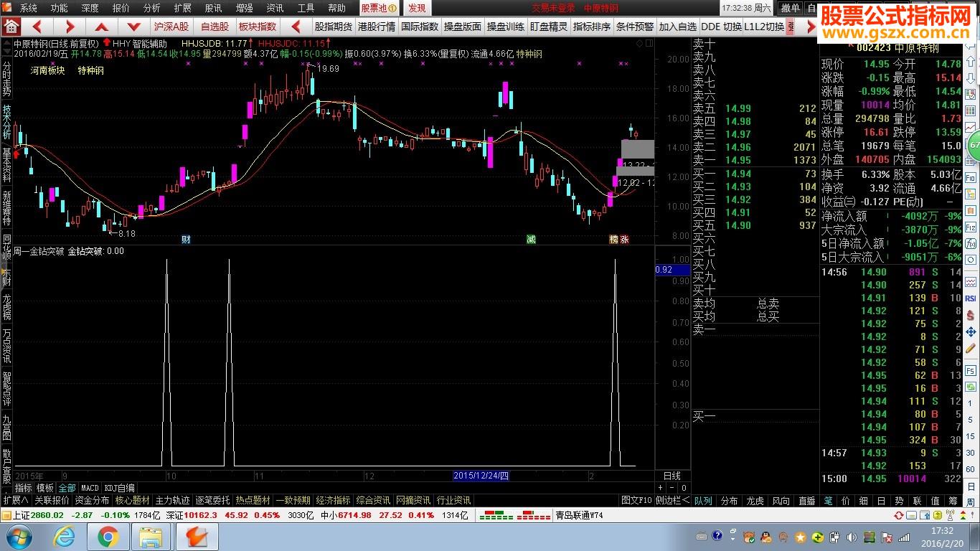Viewport: 980px width, 551px height.
Task: Open the F10 icon in the sidebar
Action: tap(971, 178)
